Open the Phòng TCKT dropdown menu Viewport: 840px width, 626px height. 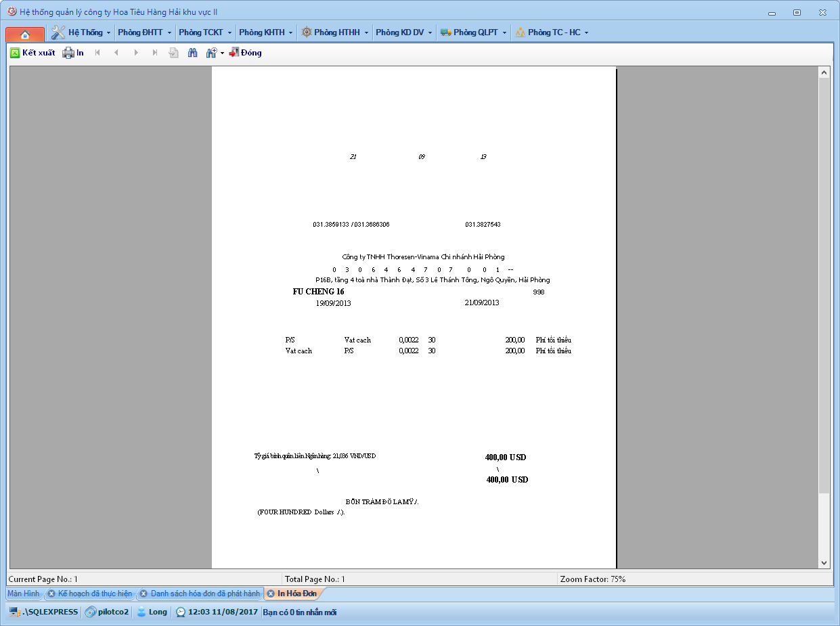click(x=205, y=32)
